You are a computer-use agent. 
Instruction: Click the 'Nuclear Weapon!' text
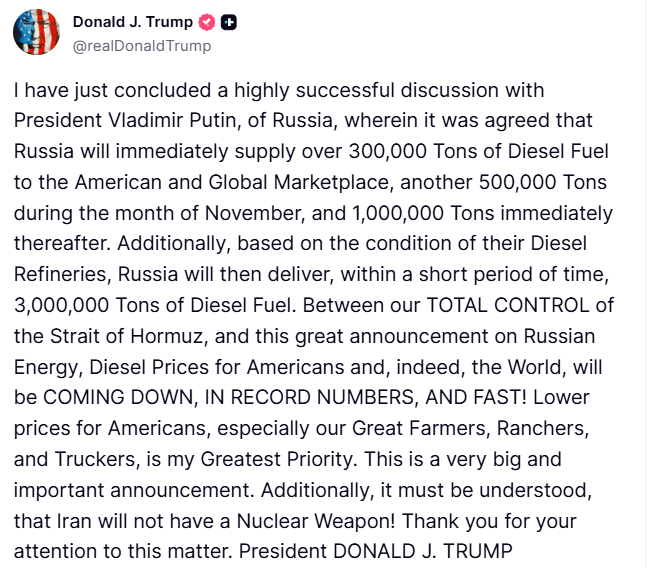click(316, 521)
